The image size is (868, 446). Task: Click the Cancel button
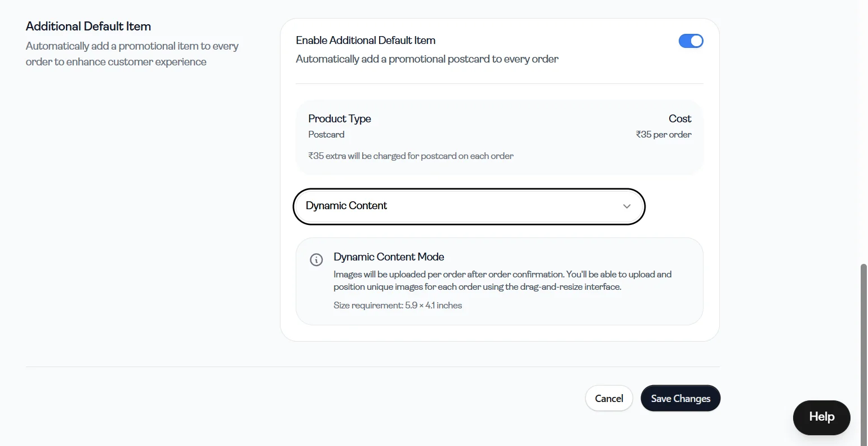609,398
